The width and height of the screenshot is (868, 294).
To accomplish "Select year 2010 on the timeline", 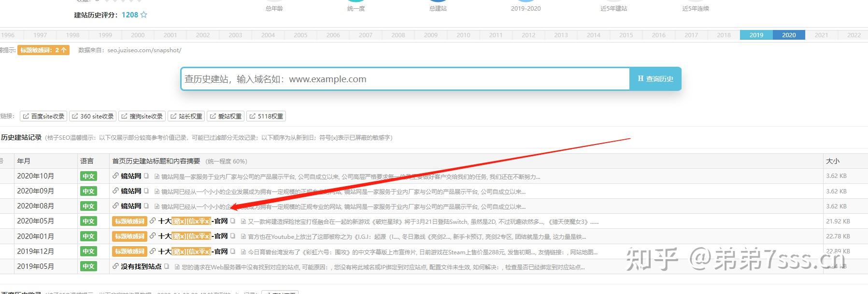I will coord(463,35).
